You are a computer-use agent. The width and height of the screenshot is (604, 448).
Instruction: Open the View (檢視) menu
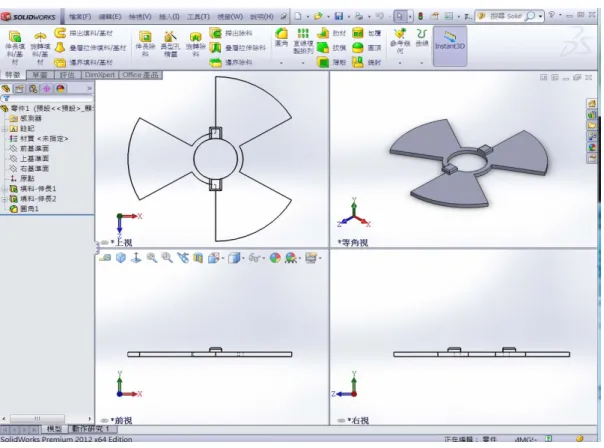(140, 17)
